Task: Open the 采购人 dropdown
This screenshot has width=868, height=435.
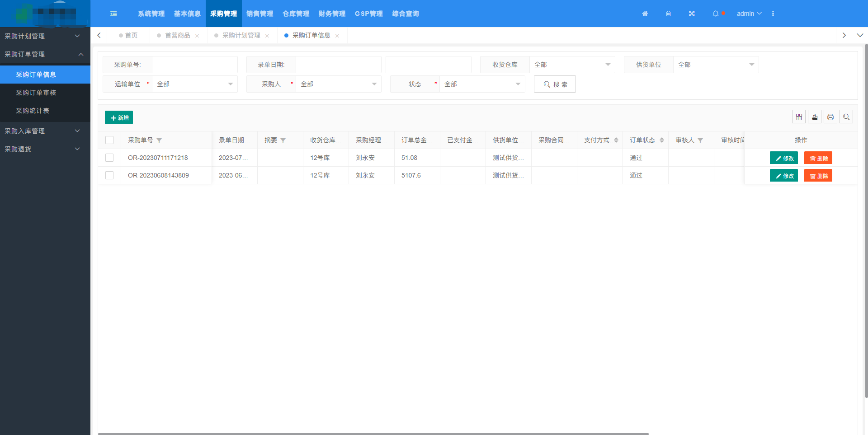Action: pos(338,84)
